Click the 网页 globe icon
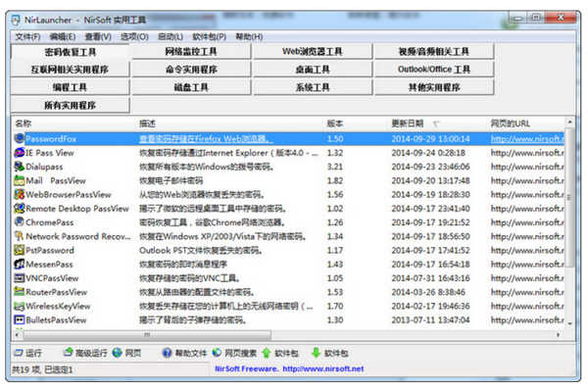The height and width of the screenshot is (388, 588). pos(118,353)
